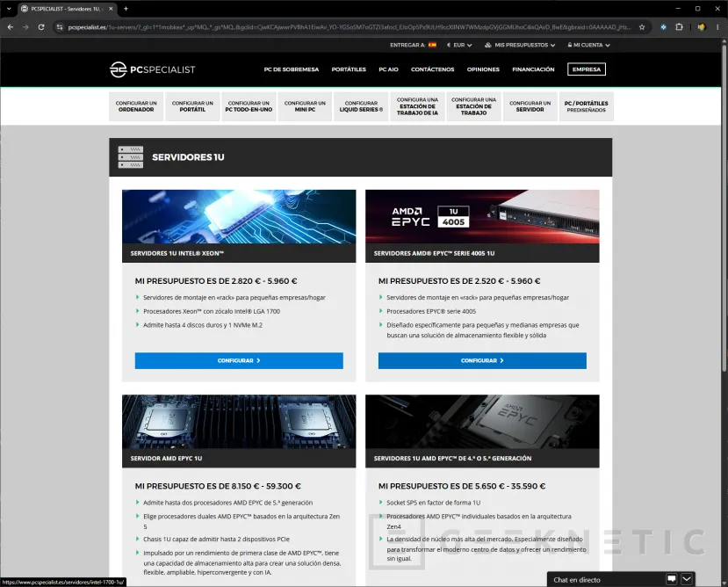Go forward with the browser forward arrow

tap(25, 27)
